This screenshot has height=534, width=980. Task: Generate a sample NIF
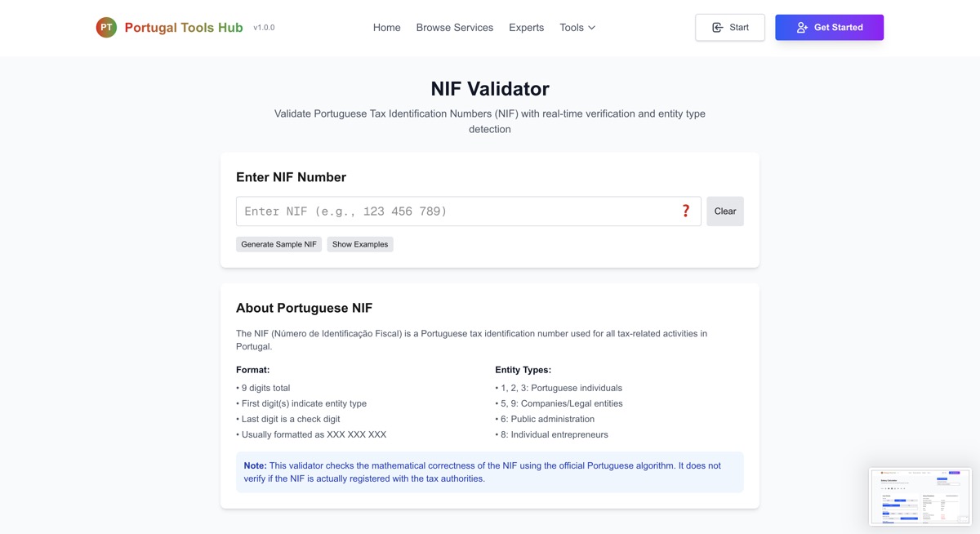pos(279,244)
